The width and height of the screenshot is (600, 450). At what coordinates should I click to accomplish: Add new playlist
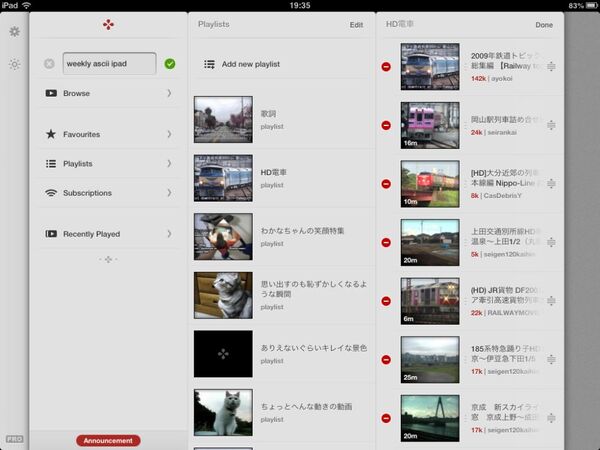coord(250,64)
